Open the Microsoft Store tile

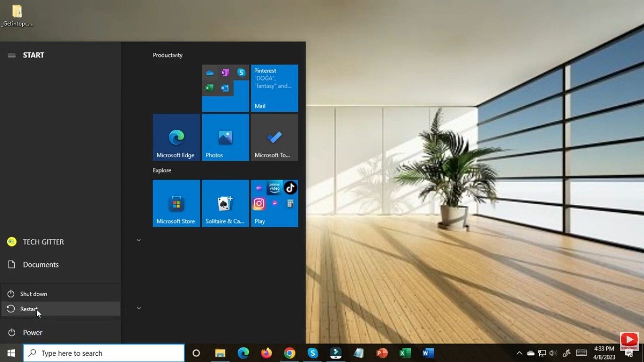point(176,203)
